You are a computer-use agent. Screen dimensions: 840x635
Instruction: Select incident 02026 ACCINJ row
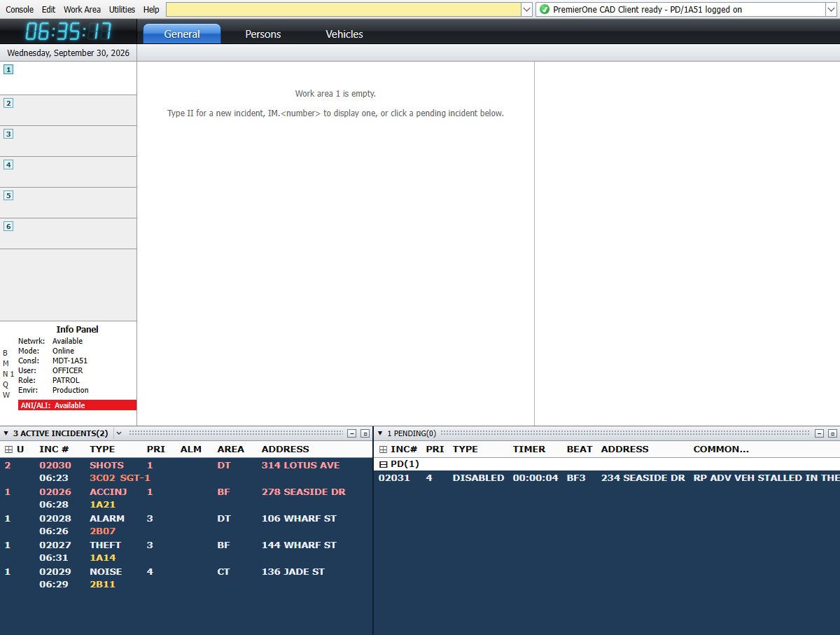tap(186, 498)
